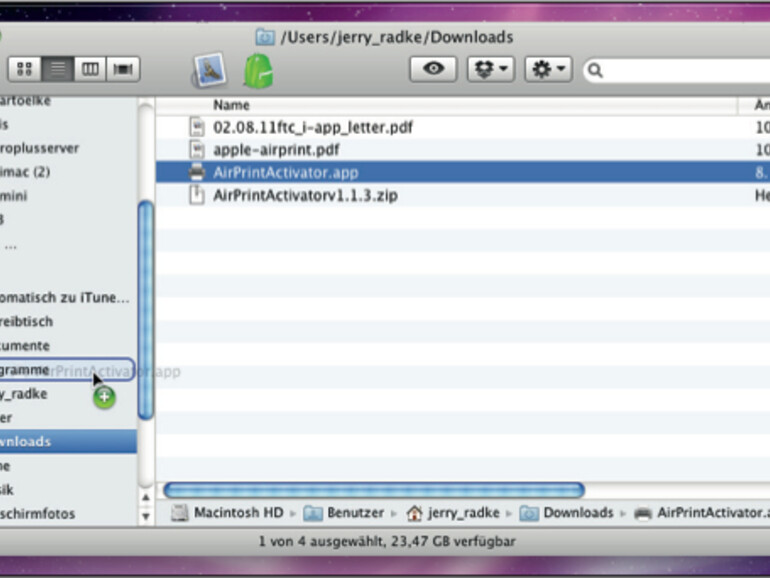
Task: Open sidebar Programme folder
Action: click(67, 370)
